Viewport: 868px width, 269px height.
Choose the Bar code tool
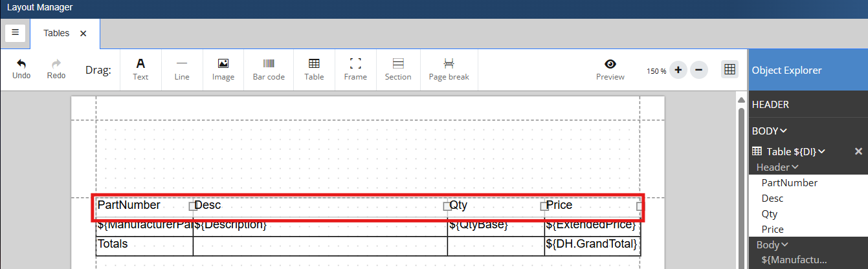(269, 64)
